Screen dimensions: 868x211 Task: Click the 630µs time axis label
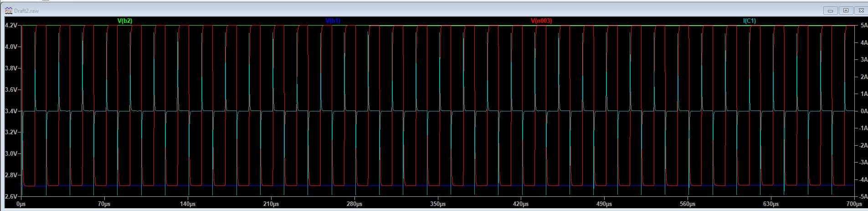pos(771,204)
